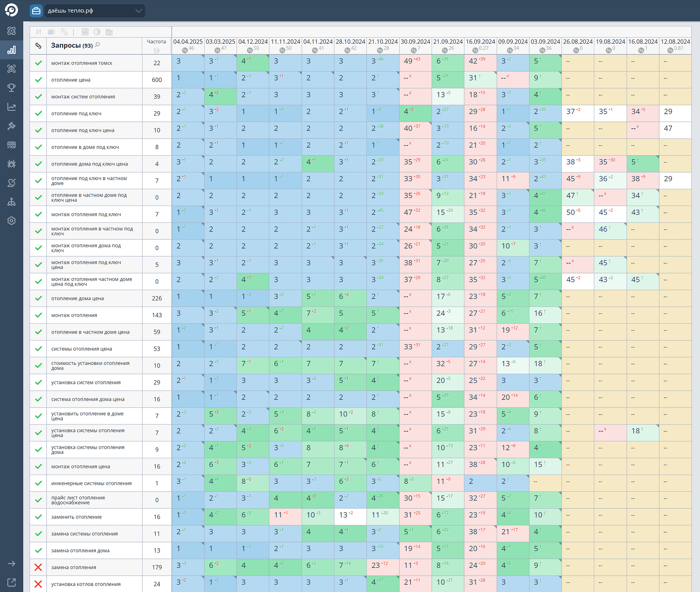This screenshot has width=700, height=592.
Task: Click the 04.04.2025 date column header
Action: (x=188, y=42)
